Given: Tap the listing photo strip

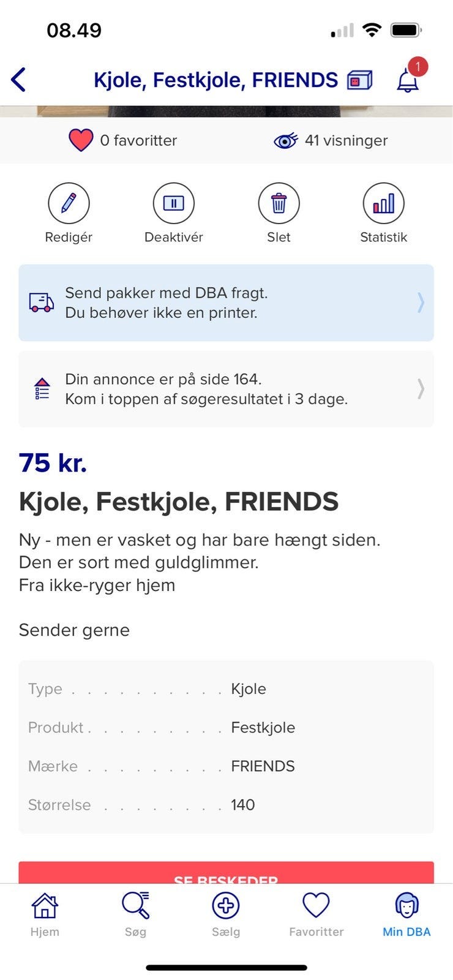Looking at the screenshot, I should click(x=226, y=111).
